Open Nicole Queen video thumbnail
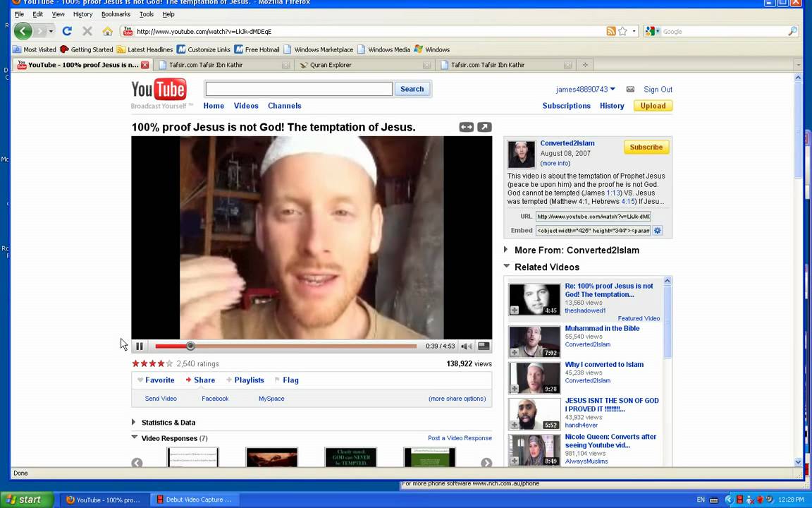The height and width of the screenshot is (508, 812). click(x=534, y=449)
